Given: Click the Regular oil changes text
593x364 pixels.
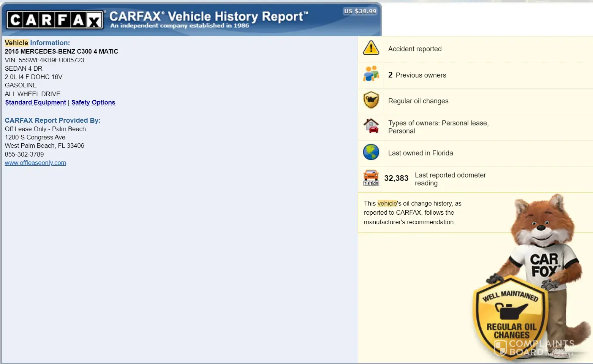Looking at the screenshot, I should click(x=418, y=101).
